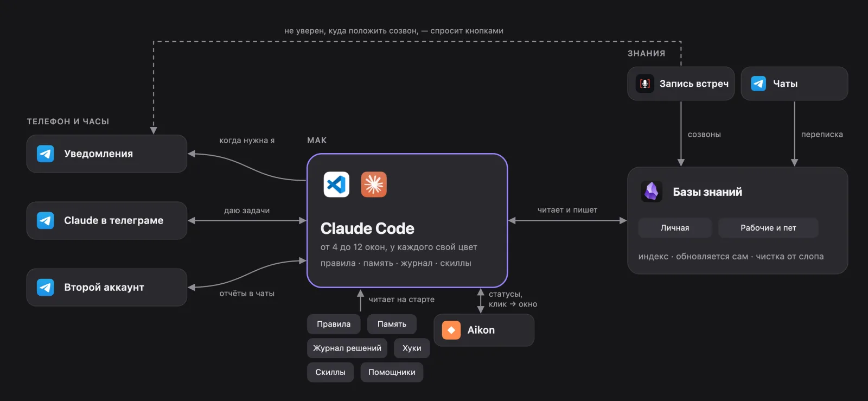
Task: Click the 'созвоны' arrow label
Action: [704, 135]
